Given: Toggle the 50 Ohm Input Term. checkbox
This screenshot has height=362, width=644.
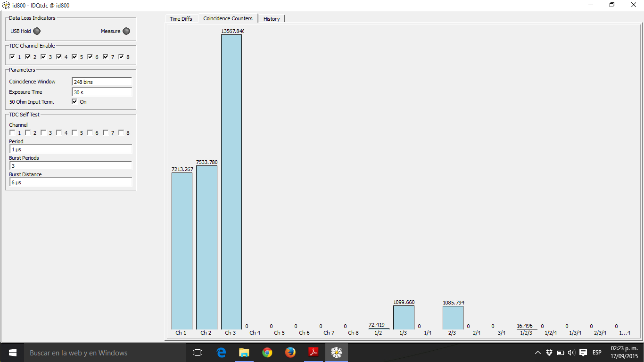Looking at the screenshot, I should coord(74,101).
